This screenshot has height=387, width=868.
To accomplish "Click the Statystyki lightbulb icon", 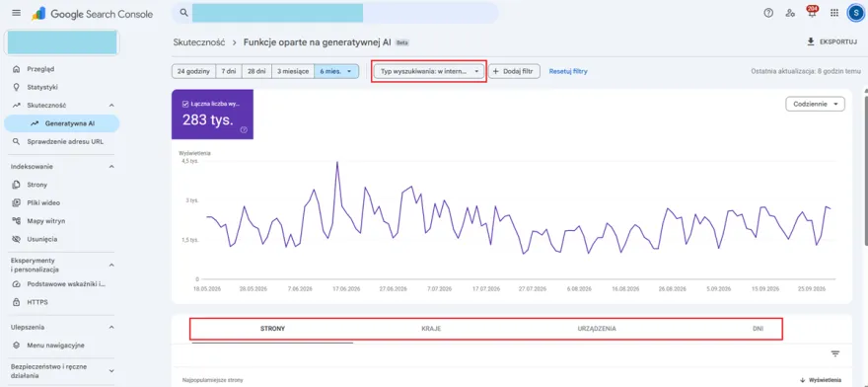I will [16, 87].
